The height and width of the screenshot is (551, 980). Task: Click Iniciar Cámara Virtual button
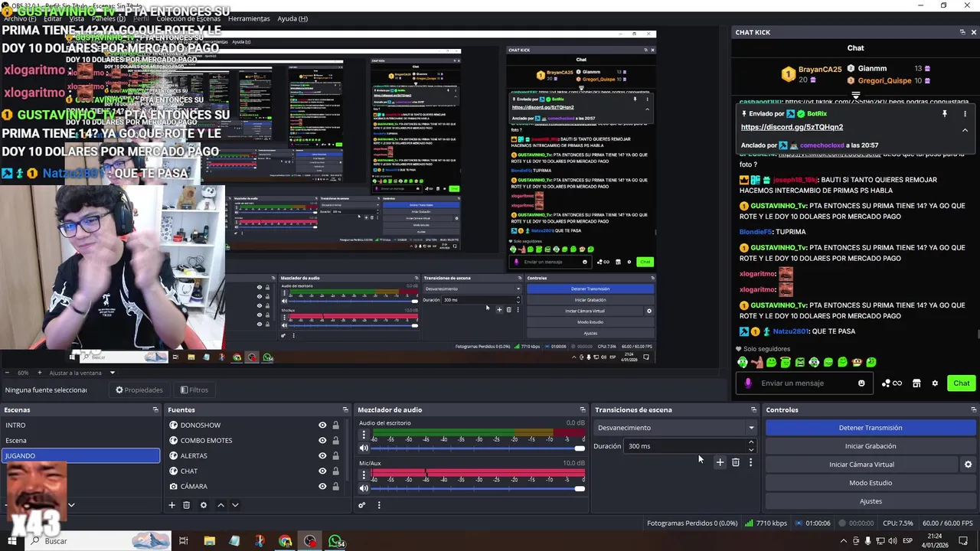pos(861,465)
